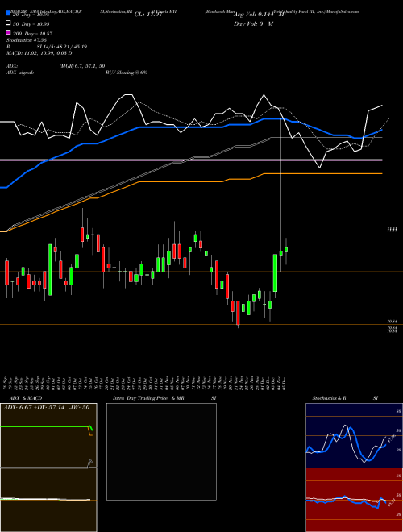Screen dimensions: 403x532
Task: Click the 'Day Vol: 0 M' label
Action: pos(253,23)
